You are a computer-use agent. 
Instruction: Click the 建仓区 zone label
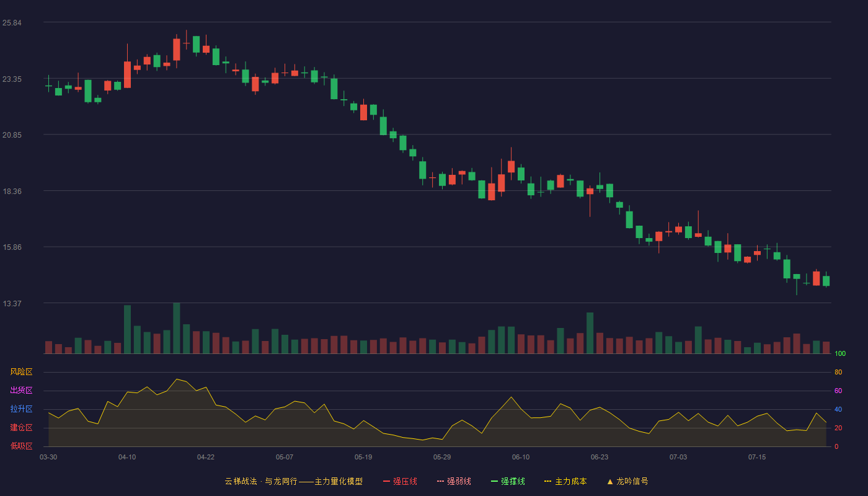pos(21,428)
